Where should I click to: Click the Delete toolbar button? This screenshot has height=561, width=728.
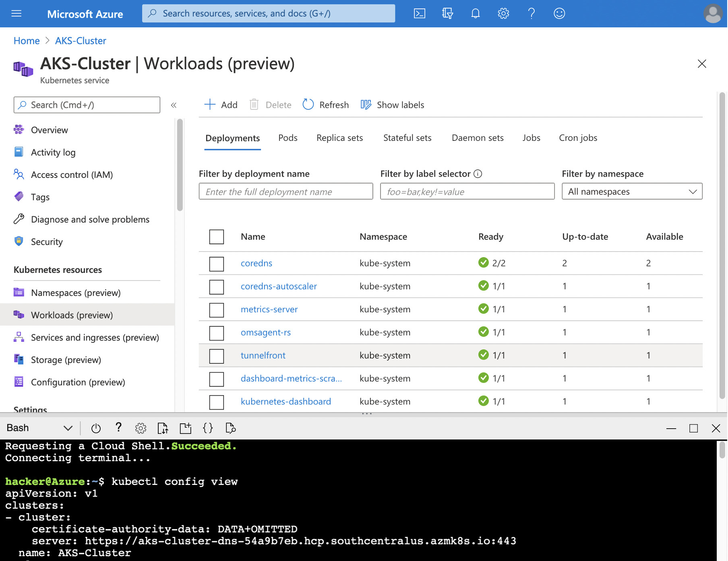coord(271,105)
